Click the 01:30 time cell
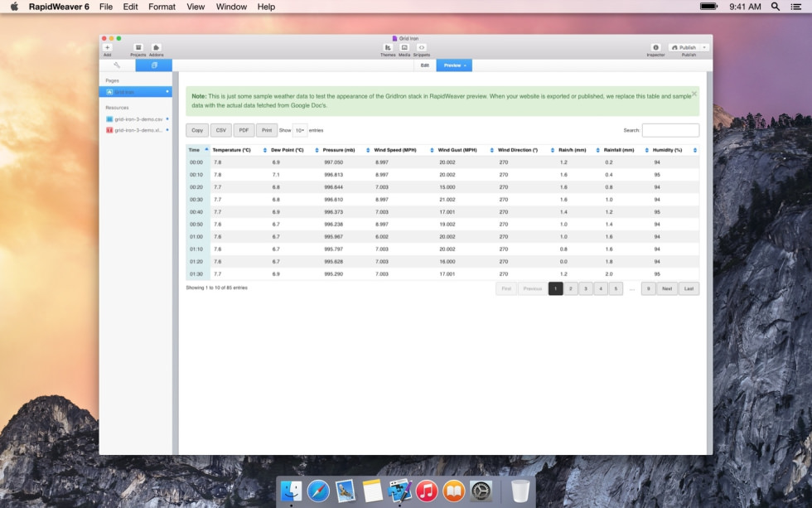This screenshot has width=812, height=508. point(196,274)
